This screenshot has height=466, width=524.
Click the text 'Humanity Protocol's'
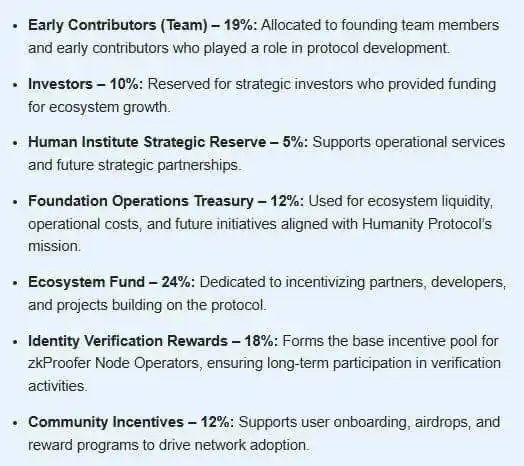pyautogui.click(x=427, y=224)
